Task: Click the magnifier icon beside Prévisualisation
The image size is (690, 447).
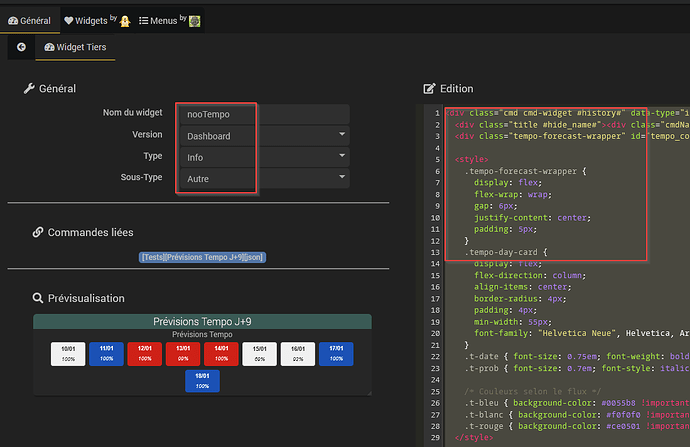Action: tap(38, 298)
